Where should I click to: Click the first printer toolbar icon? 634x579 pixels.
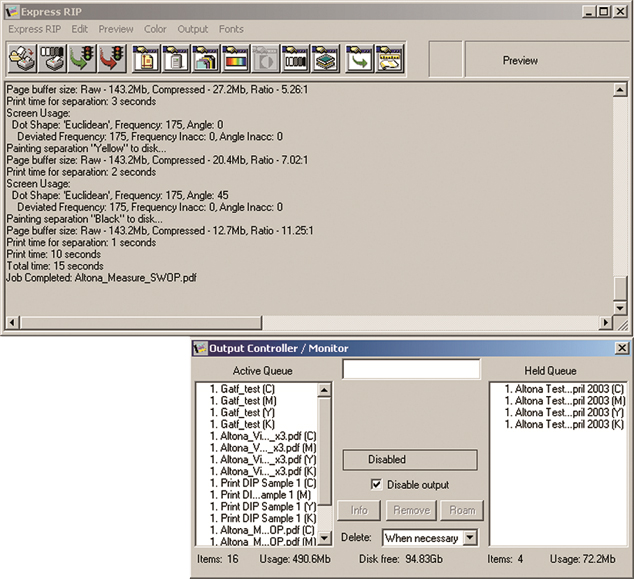click(x=21, y=59)
